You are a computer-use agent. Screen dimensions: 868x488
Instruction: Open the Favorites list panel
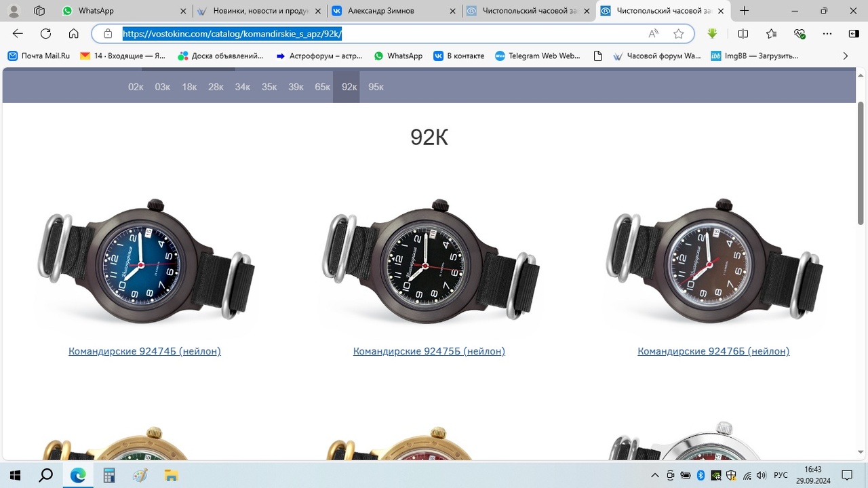(x=771, y=34)
